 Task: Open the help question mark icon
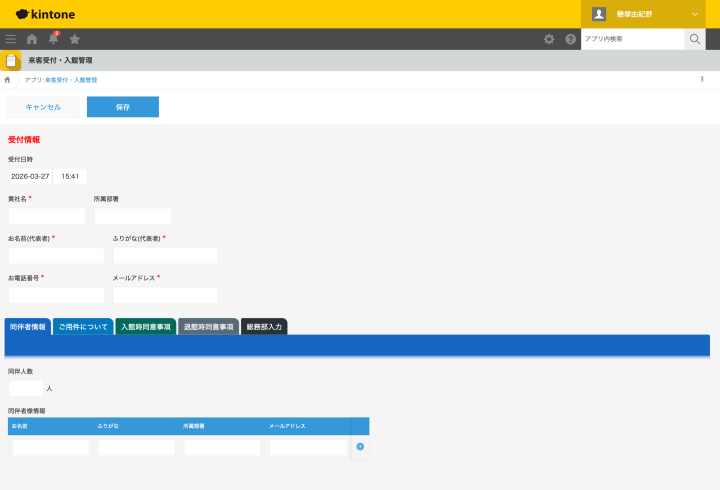[570, 39]
